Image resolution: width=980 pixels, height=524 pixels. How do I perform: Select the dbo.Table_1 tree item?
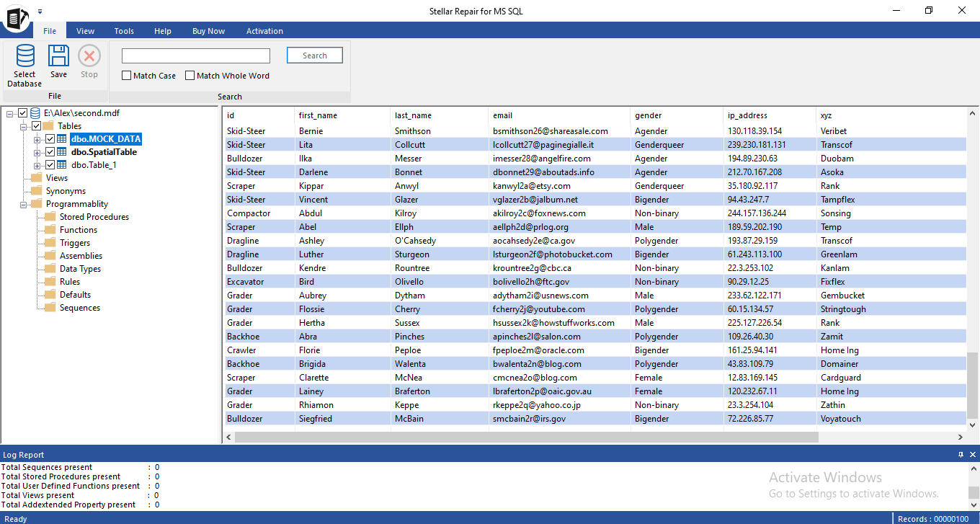[x=94, y=165]
